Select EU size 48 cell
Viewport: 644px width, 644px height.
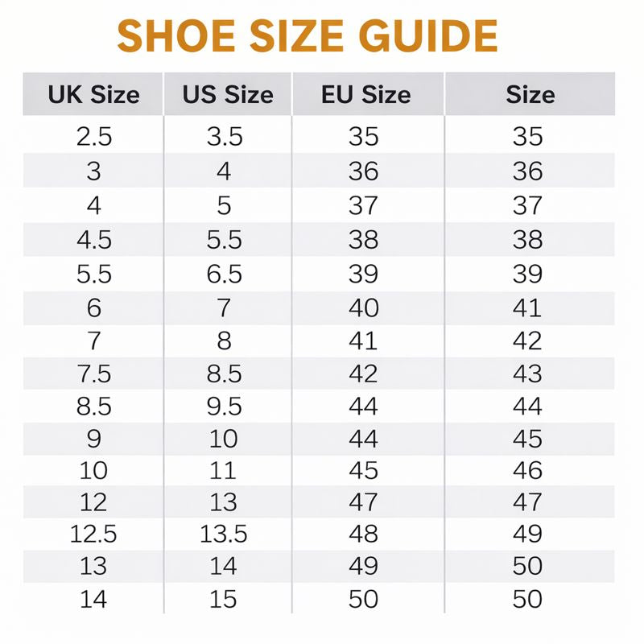click(363, 534)
